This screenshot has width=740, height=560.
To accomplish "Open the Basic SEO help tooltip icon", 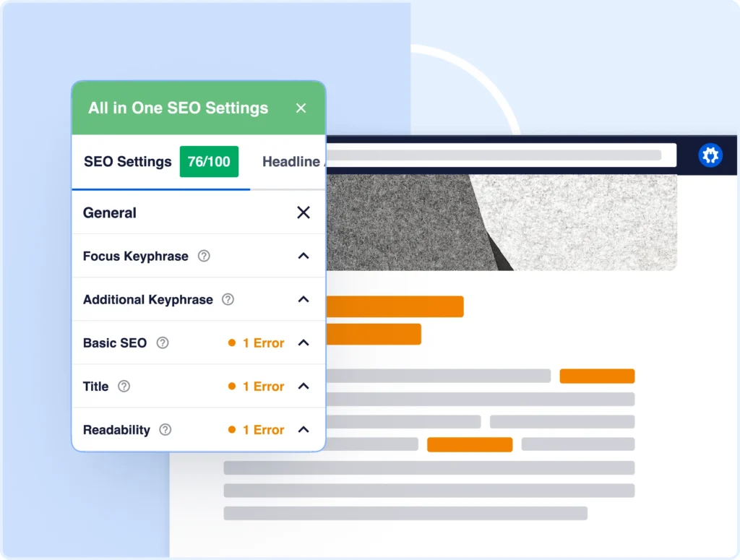I will [x=161, y=343].
